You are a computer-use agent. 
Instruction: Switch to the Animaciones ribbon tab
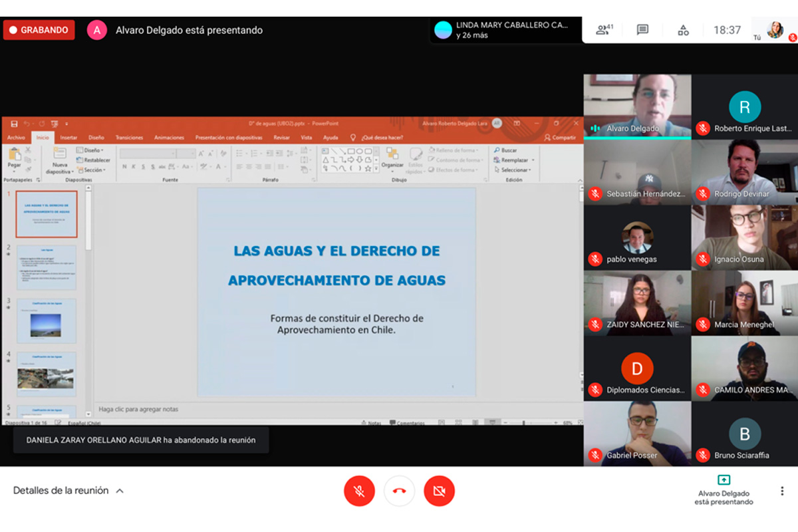coord(170,138)
